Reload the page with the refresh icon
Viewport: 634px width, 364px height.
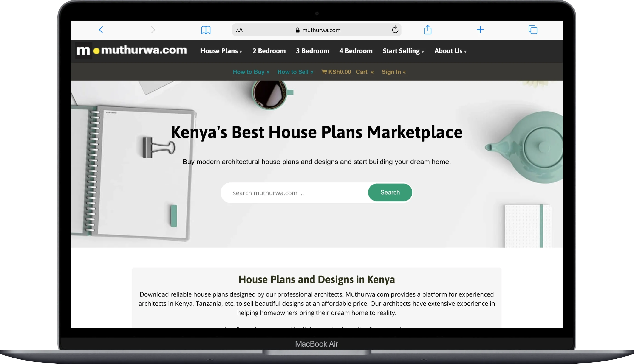click(x=395, y=30)
